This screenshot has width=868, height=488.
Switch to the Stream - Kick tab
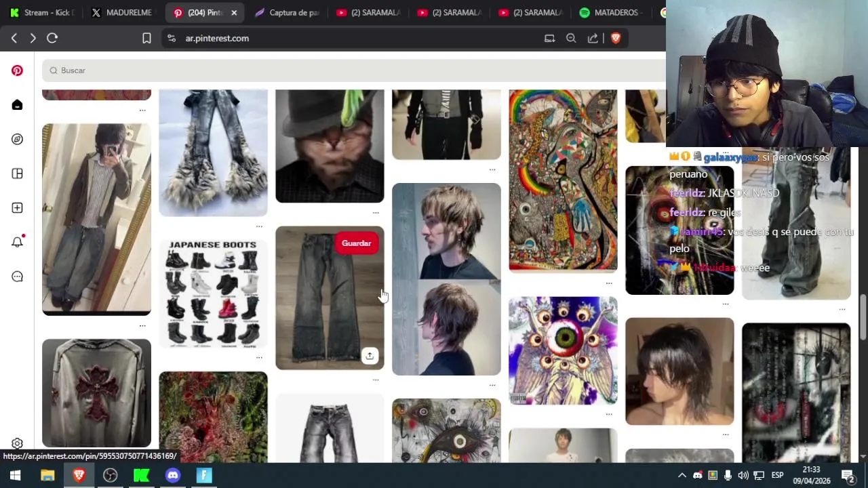(42, 12)
